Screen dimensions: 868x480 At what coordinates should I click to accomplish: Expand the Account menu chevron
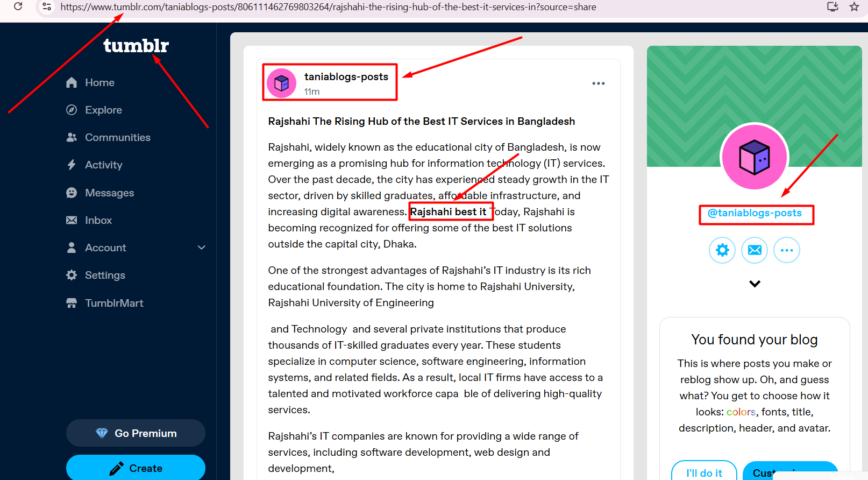(202, 248)
